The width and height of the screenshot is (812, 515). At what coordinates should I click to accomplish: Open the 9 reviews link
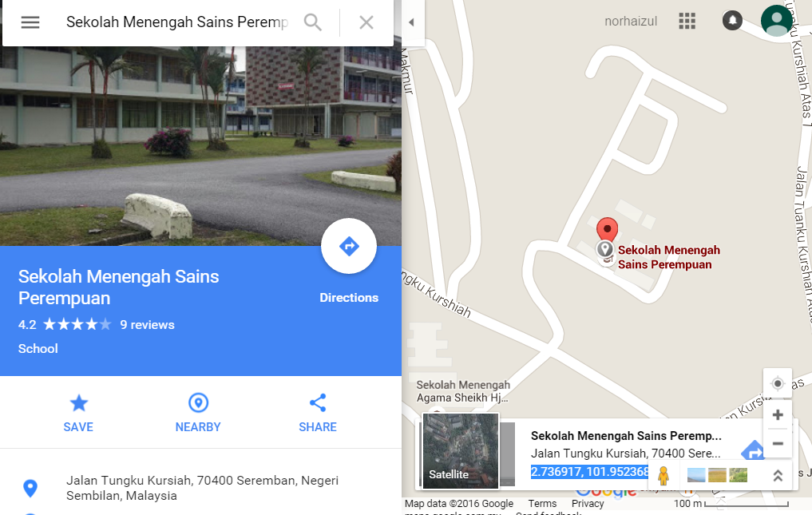[x=147, y=325]
